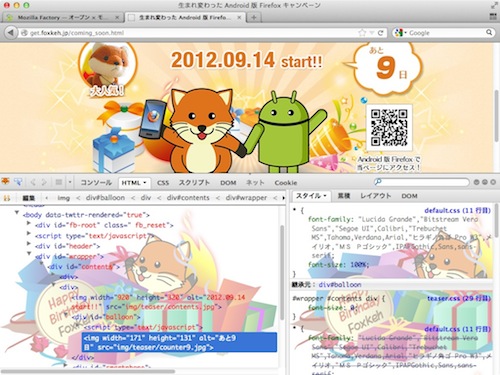Viewport: 500px width, 375px height.
Task: Go back using the browser back arrow
Action: click(11, 33)
